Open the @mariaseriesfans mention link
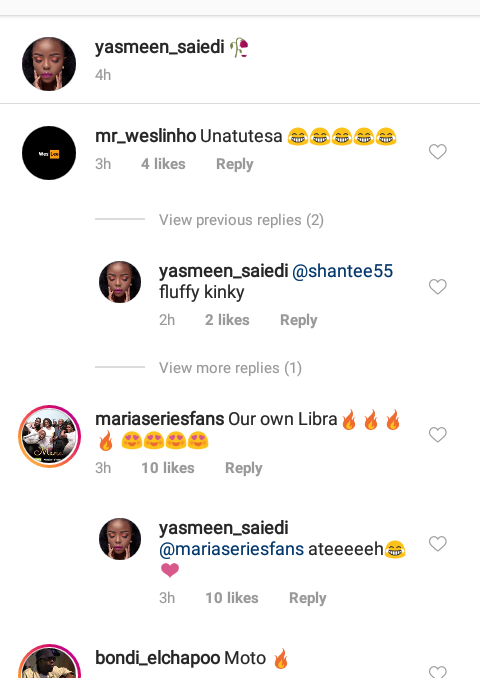The image size is (480, 678). [x=231, y=549]
